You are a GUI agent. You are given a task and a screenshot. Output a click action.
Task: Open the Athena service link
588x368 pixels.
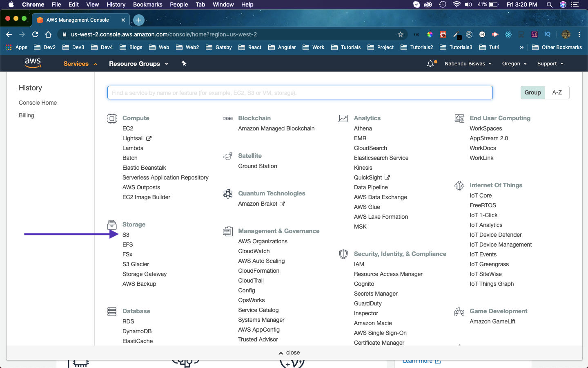coord(363,128)
